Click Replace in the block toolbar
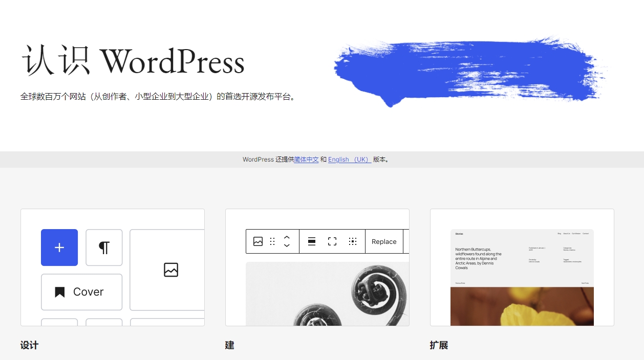 384,242
